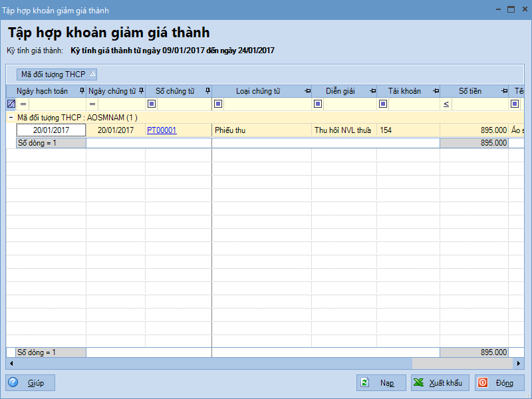Open filter operator for Số chứng từ column
Viewport: 532px width, 399px height.
[x=152, y=104]
